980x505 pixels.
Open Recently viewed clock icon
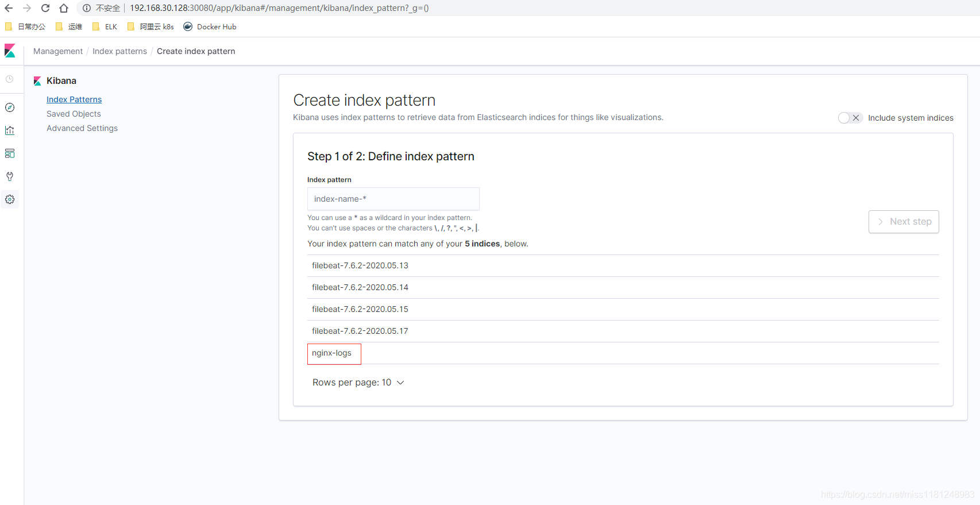point(10,79)
